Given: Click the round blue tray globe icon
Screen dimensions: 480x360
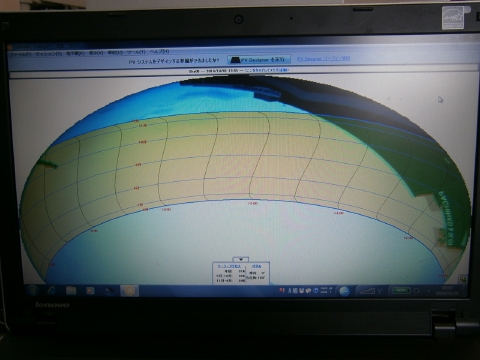Looking at the screenshot, I should click(344, 291).
